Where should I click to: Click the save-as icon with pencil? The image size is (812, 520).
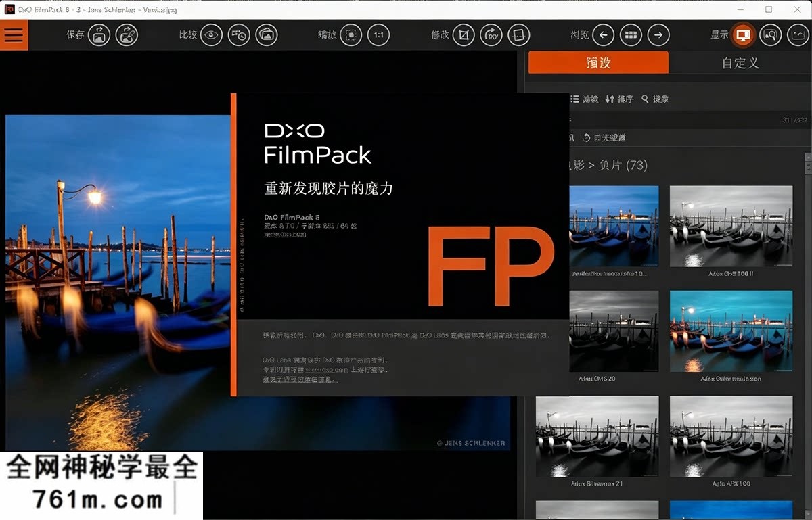pos(127,35)
